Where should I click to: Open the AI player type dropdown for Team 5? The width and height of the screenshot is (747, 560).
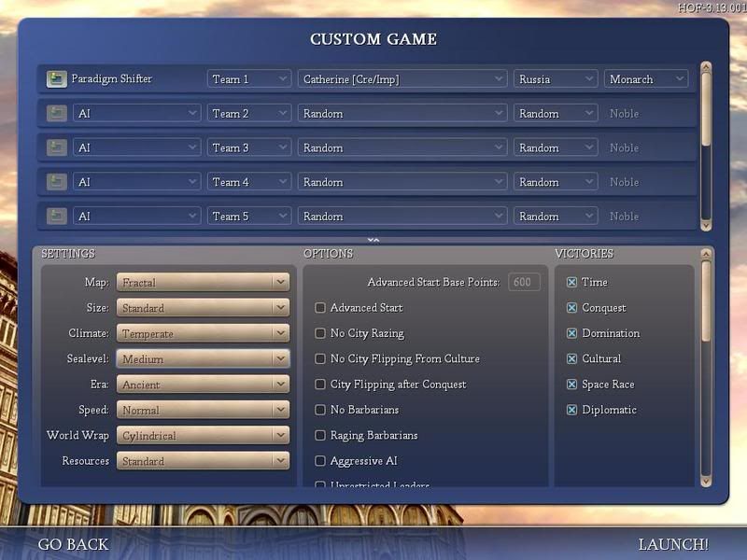(x=136, y=217)
